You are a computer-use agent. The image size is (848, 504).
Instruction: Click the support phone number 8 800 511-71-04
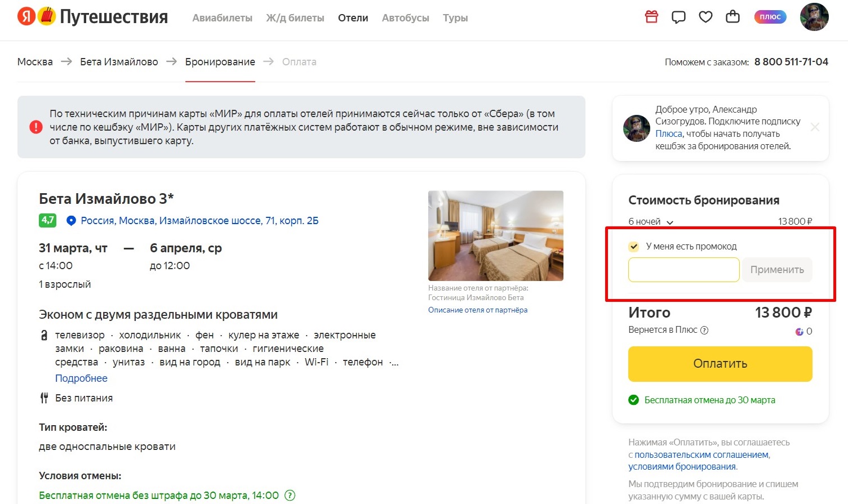click(x=791, y=62)
